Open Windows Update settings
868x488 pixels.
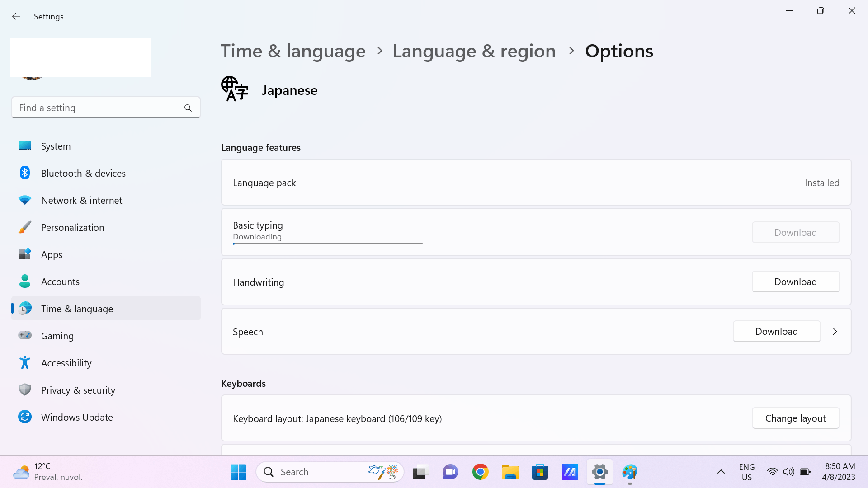pyautogui.click(x=106, y=417)
